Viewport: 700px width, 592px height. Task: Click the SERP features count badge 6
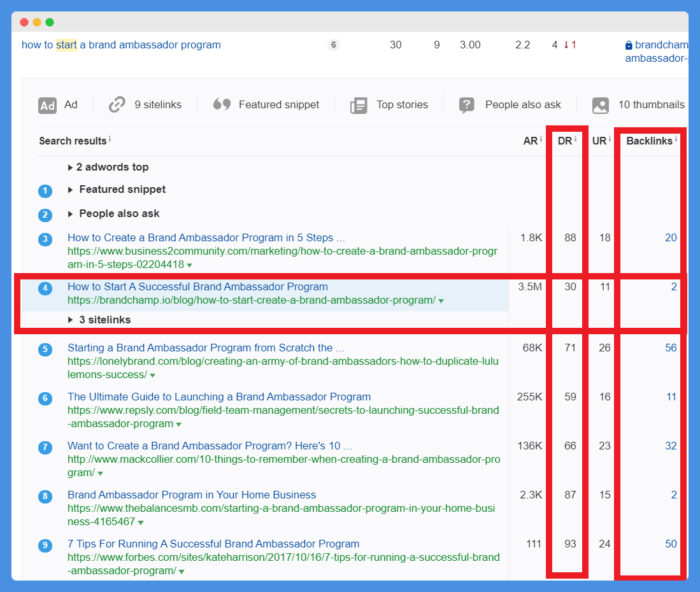[334, 45]
